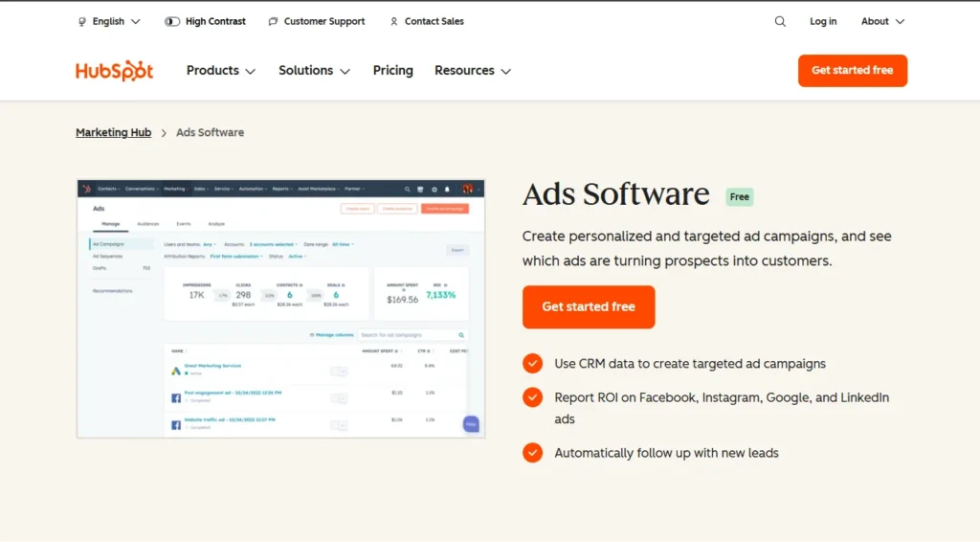Click the Manage tab in screenshot
The width and height of the screenshot is (980, 542).
[111, 224]
